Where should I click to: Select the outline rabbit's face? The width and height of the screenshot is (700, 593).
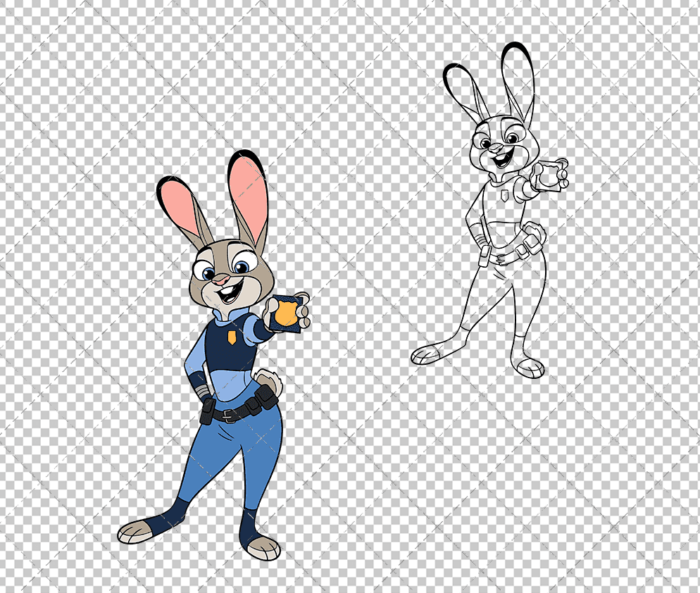[x=503, y=144]
